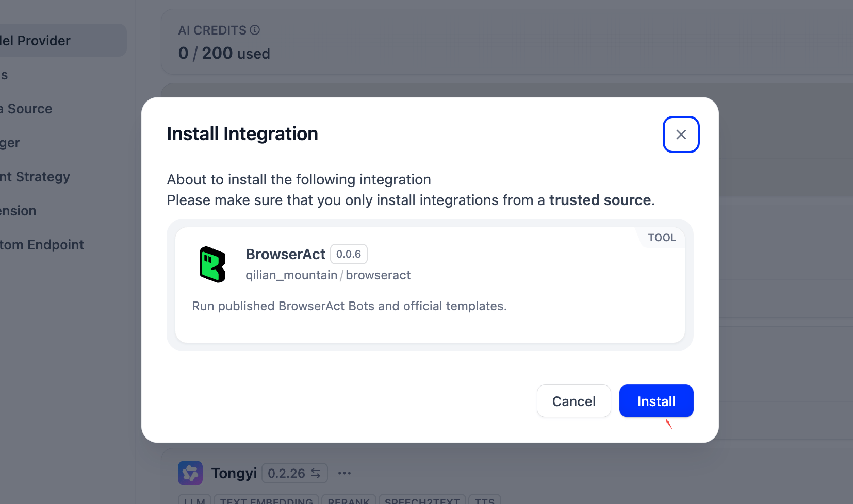Viewport: 853px width, 504px height.
Task: Click the Tongyi provider logo icon
Action: pyautogui.click(x=190, y=473)
